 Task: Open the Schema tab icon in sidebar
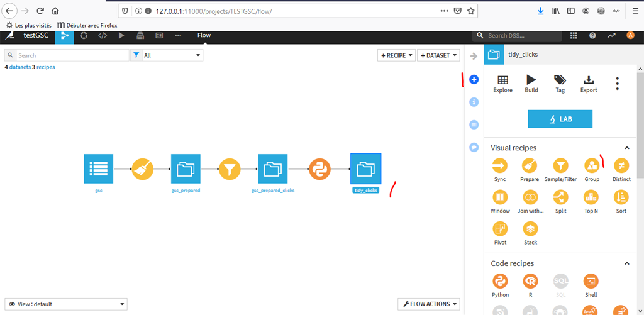click(x=474, y=124)
